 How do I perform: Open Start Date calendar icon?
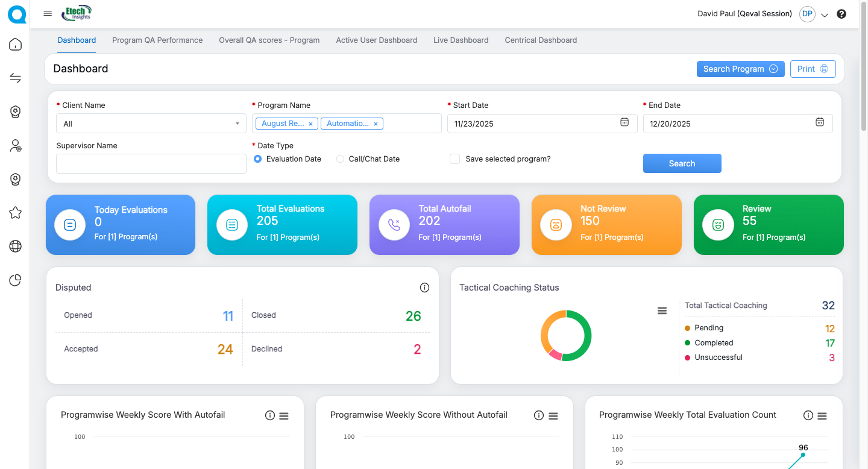pos(624,122)
